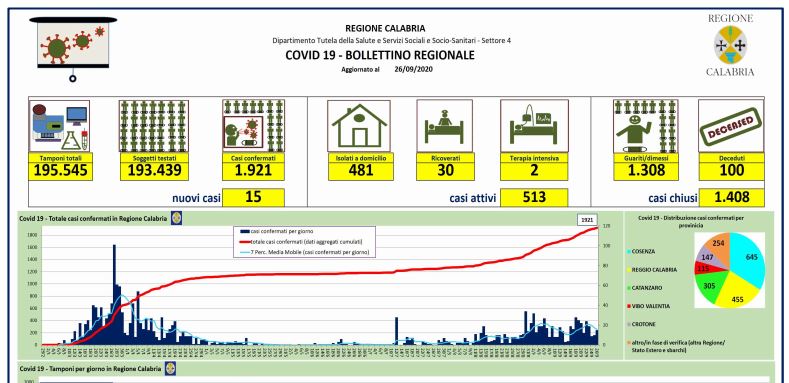Image resolution: width=789 pixels, height=383 pixels.
Task: Click the casi chiusi value 1.408
Action: pos(731,197)
